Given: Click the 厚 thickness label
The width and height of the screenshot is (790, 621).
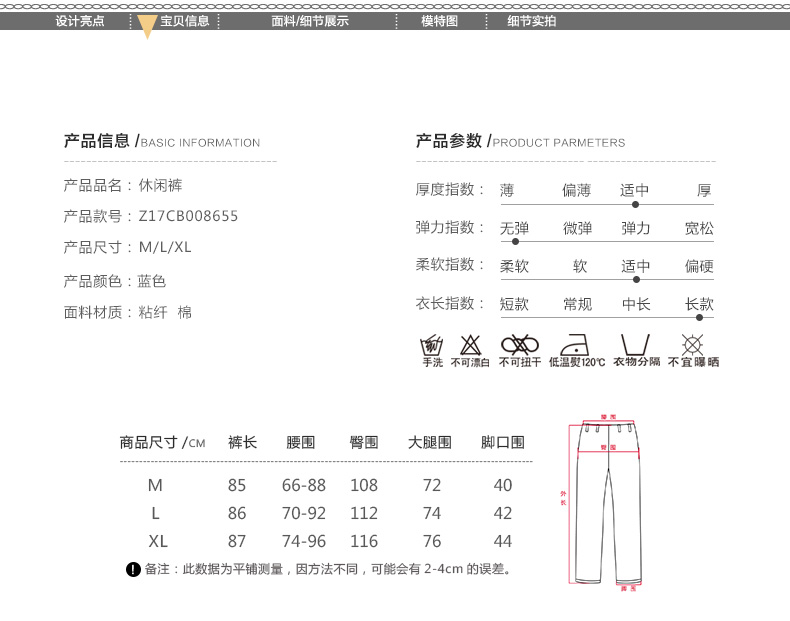Looking at the screenshot, I should tap(704, 190).
